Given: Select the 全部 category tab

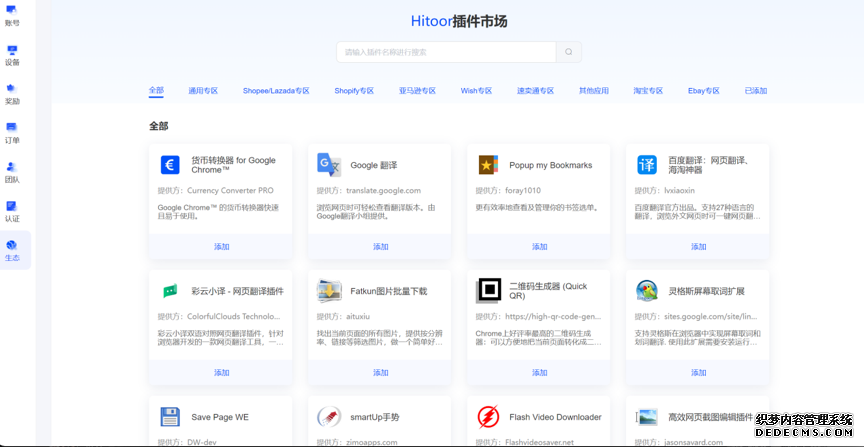Looking at the screenshot, I should [156, 90].
